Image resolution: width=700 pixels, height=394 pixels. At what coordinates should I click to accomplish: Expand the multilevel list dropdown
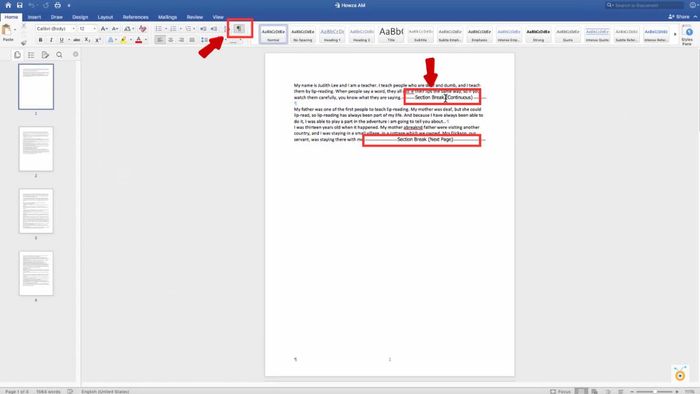[x=194, y=29]
